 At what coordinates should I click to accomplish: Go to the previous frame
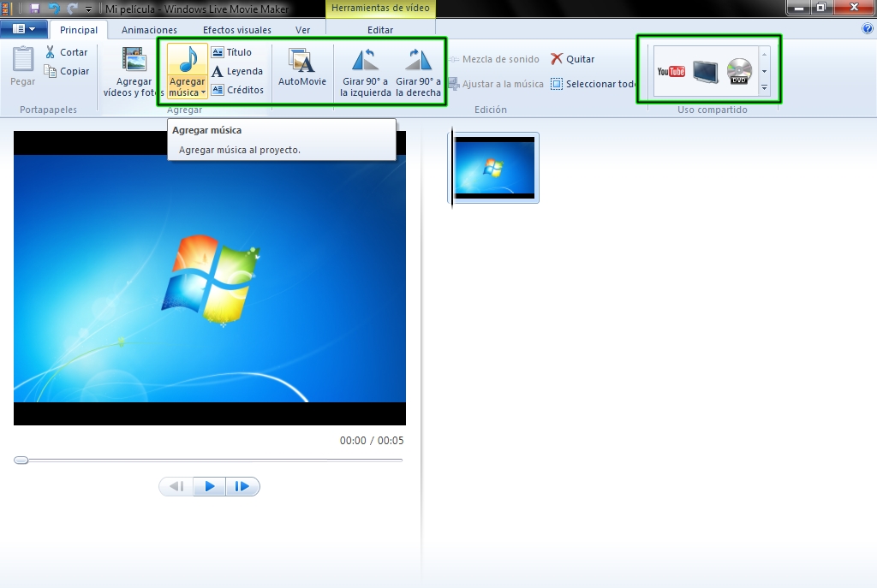tap(176, 486)
